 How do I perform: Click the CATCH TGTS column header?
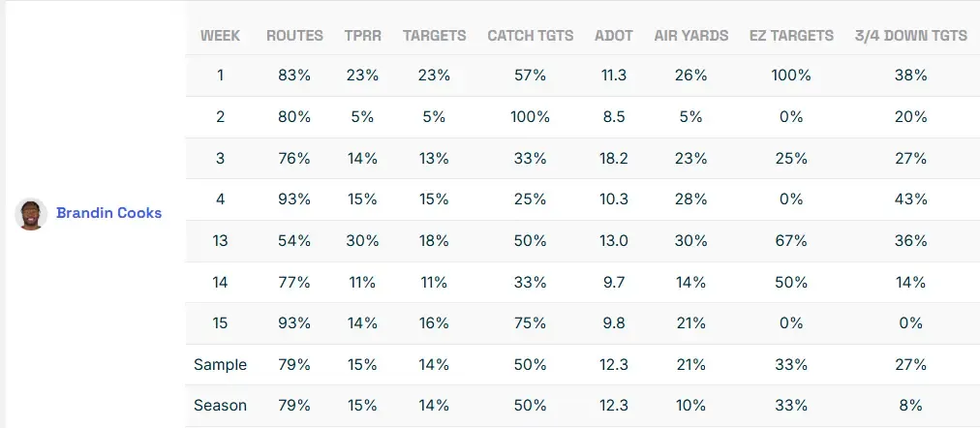coord(530,36)
